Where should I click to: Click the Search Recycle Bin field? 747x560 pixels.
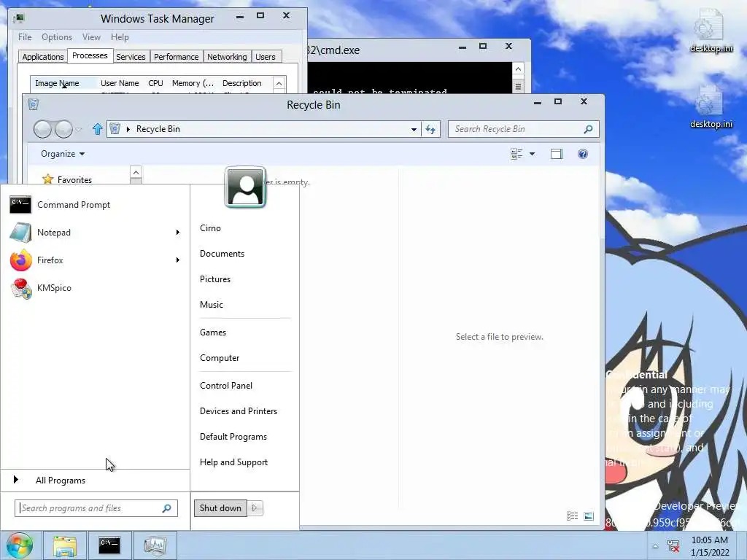(523, 129)
